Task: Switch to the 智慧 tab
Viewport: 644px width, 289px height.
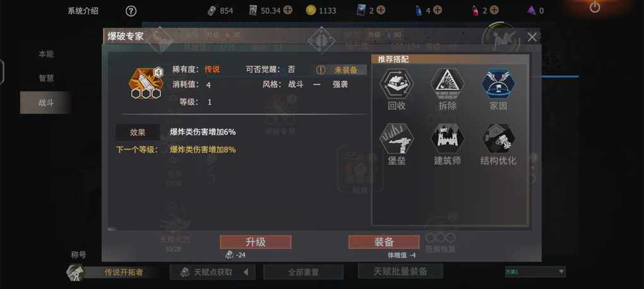Action: tap(46, 78)
